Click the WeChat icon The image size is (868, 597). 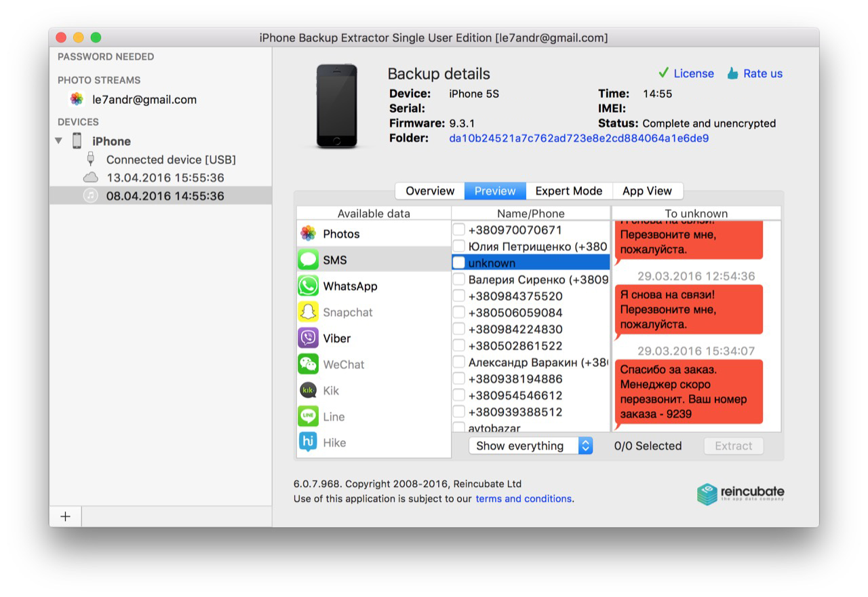pyautogui.click(x=309, y=364)
